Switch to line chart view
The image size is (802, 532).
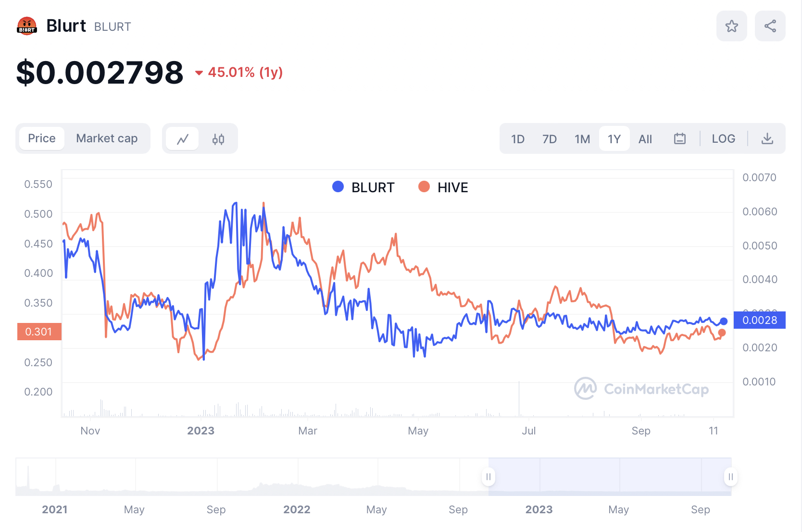coord(182,139)
